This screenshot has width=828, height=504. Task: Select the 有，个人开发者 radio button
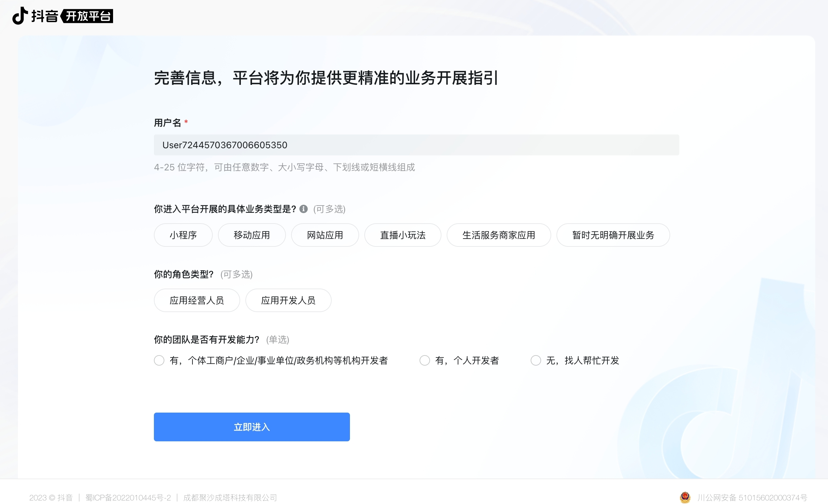click(425, 360)
